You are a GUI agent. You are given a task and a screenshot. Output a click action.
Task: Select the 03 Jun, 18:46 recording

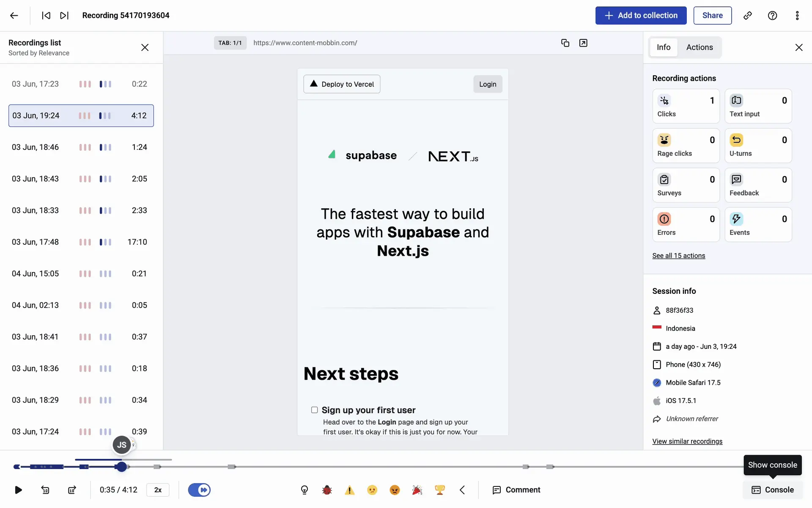coord(81,147)
